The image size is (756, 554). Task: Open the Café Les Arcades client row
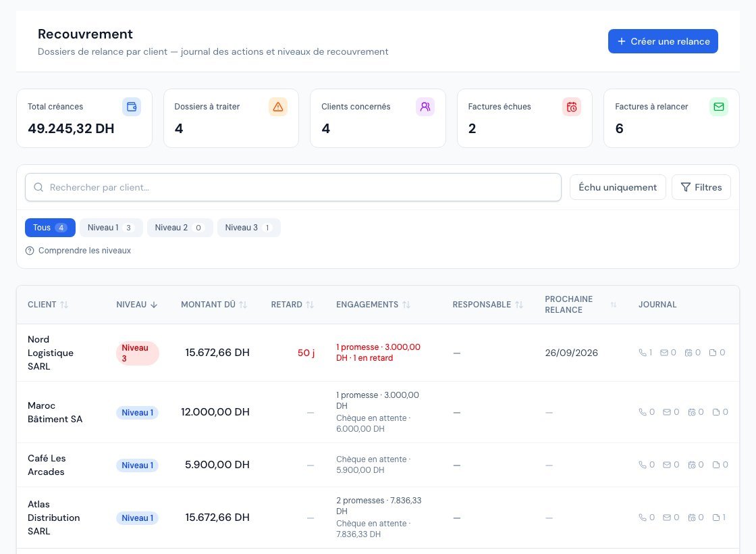point(378,465)
